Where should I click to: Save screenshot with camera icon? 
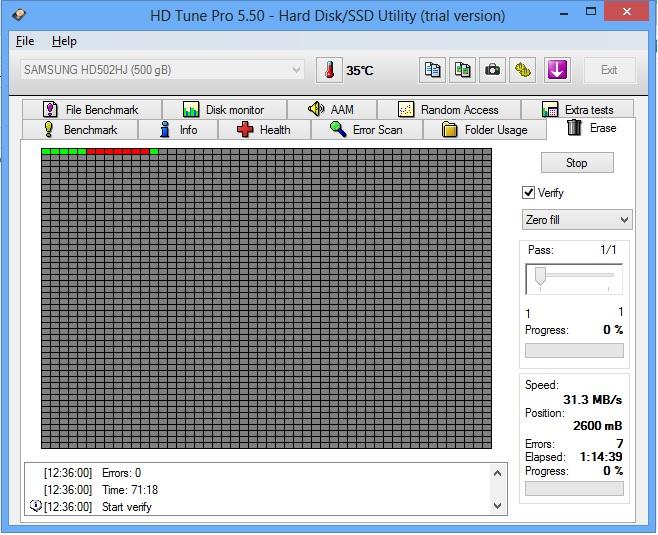(492, 70)
